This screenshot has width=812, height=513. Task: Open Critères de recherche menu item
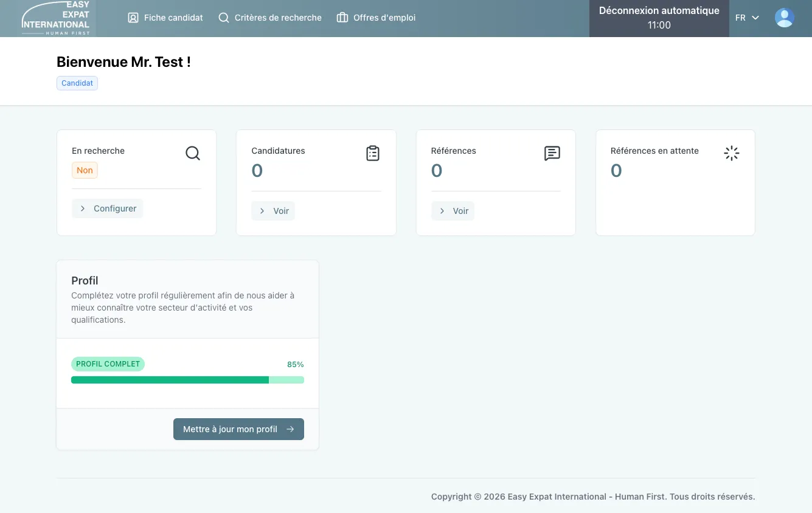pos(270,18)
